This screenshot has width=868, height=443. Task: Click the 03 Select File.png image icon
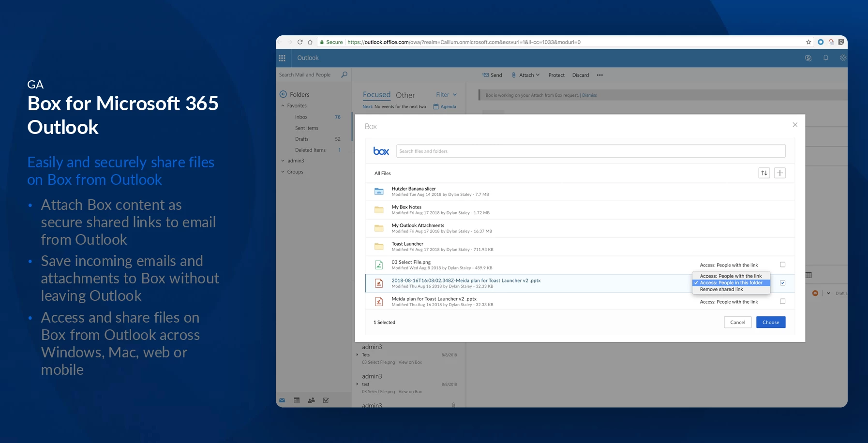tap(379, 265)
